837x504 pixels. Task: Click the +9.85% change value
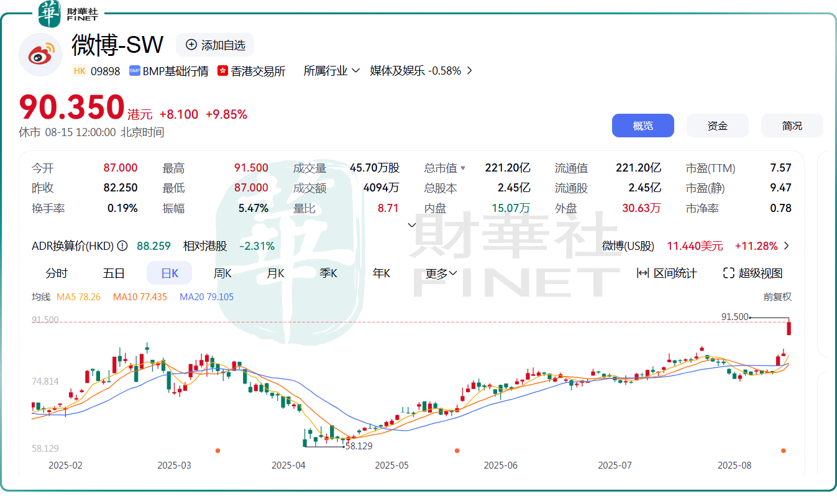point(226,114)
